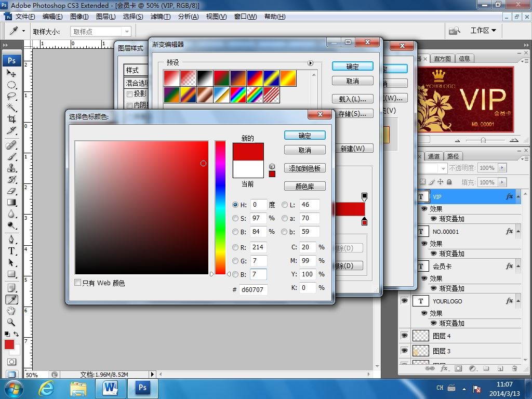
Task: Swap foreground and background colors
Action: (16, 334)
